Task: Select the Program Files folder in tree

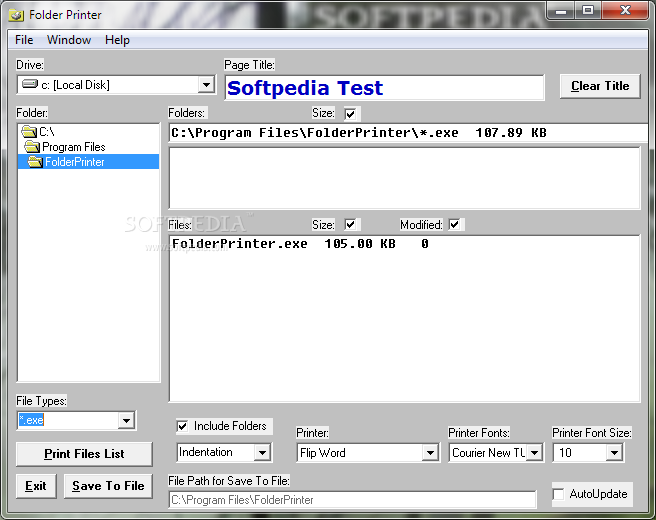Action: point(74,147)
